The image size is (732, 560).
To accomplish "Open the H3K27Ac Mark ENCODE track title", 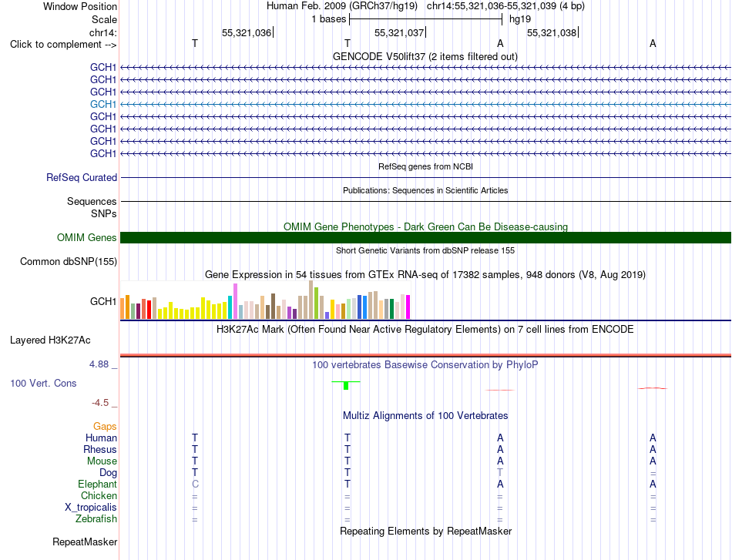I will [x=425, y=330].
